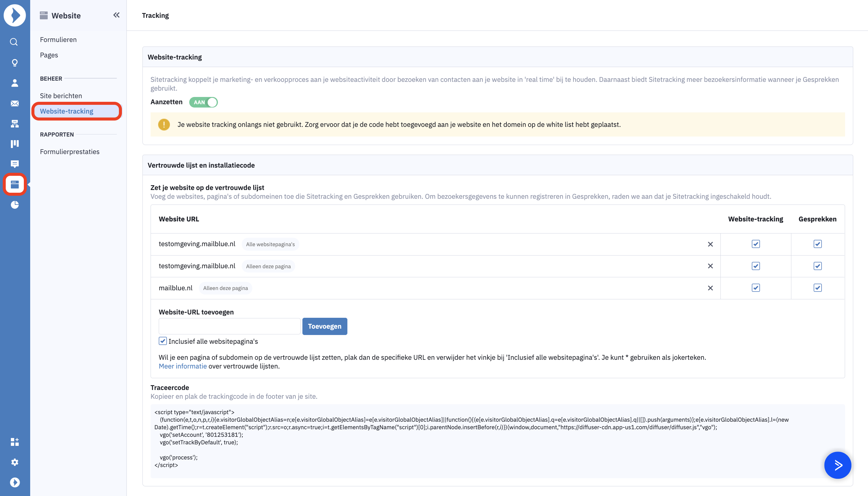
Task: Click the Website panel header title
Action: coord(66,16)
